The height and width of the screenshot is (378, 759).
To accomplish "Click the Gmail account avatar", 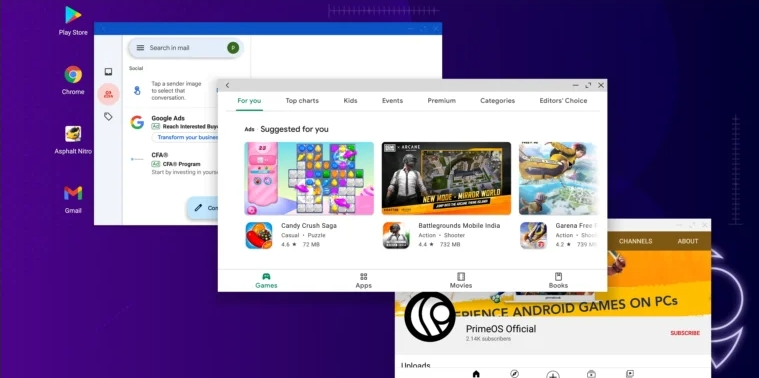I will 233,47.
